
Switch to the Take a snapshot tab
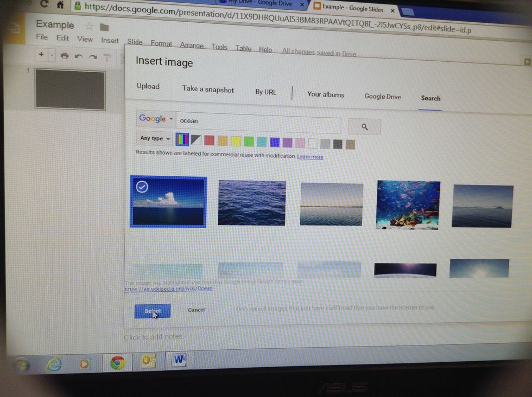pyautogui.click(x=208, y=89)
